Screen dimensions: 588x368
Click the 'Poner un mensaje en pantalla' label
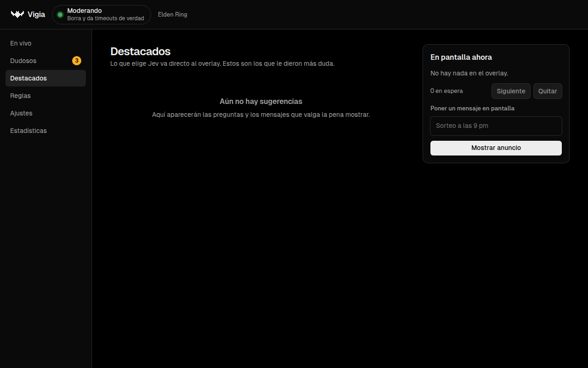point(472,109)
